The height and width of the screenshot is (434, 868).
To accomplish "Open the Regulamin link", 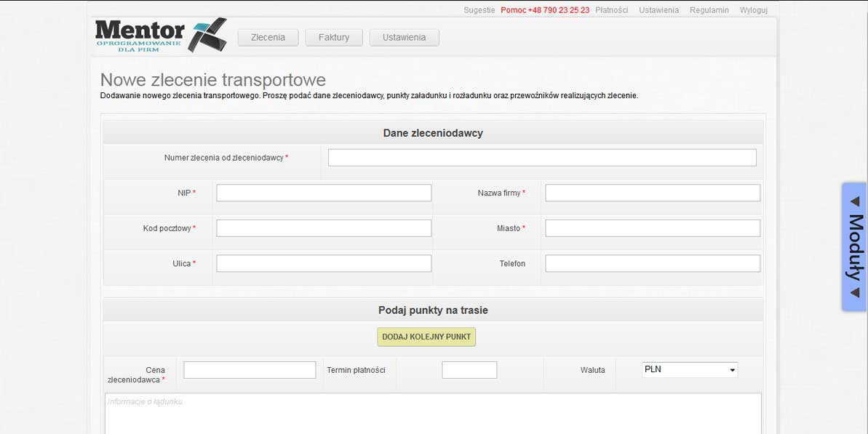I will (x=709, y=10).
